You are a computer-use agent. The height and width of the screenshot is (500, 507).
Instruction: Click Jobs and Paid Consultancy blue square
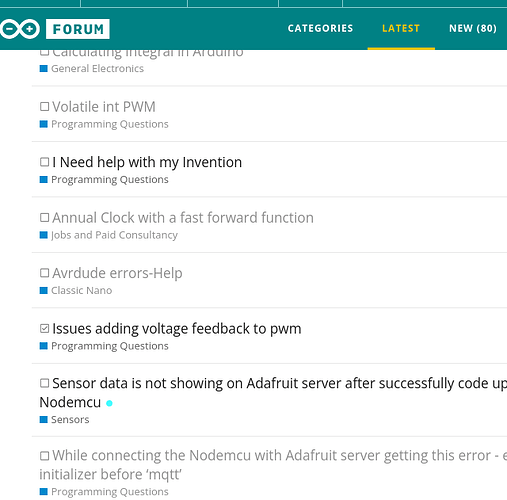click(x=44, y=235)
